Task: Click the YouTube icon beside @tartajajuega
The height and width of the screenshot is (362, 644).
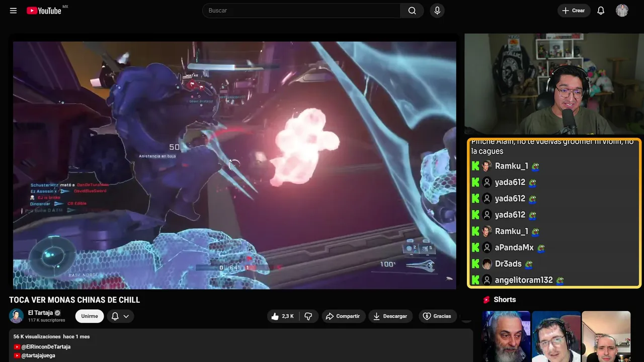Action: tap(17, 355)
